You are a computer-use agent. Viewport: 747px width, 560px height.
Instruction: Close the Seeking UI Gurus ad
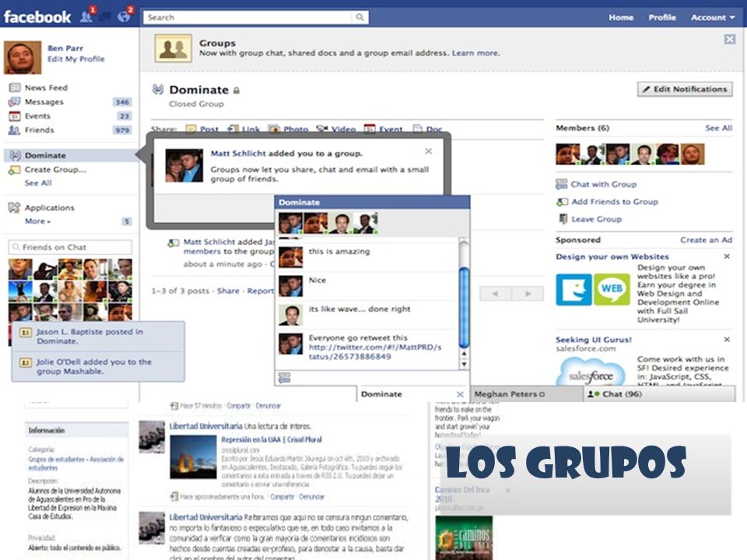[727, 340]
